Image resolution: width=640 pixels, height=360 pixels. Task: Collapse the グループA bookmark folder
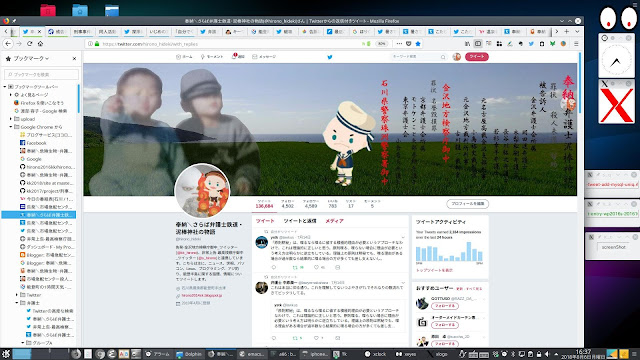tap(23, 343)
